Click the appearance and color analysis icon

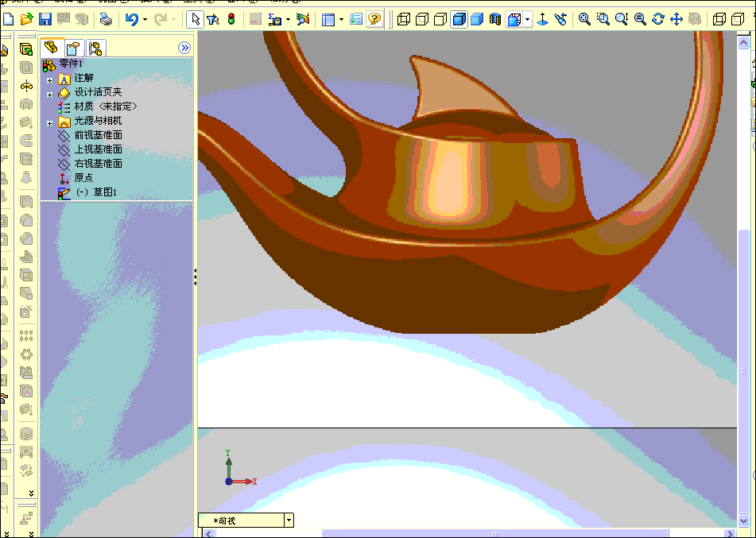click(303, 19)
